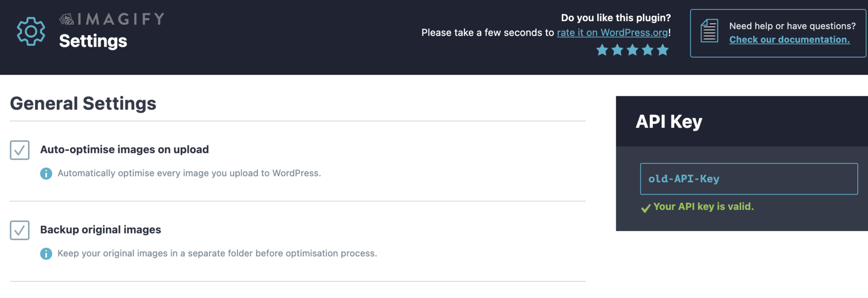The height and width of the screenshot is (298, 868).
Task: Click the Check our documentation link
Action: (789, 39)
